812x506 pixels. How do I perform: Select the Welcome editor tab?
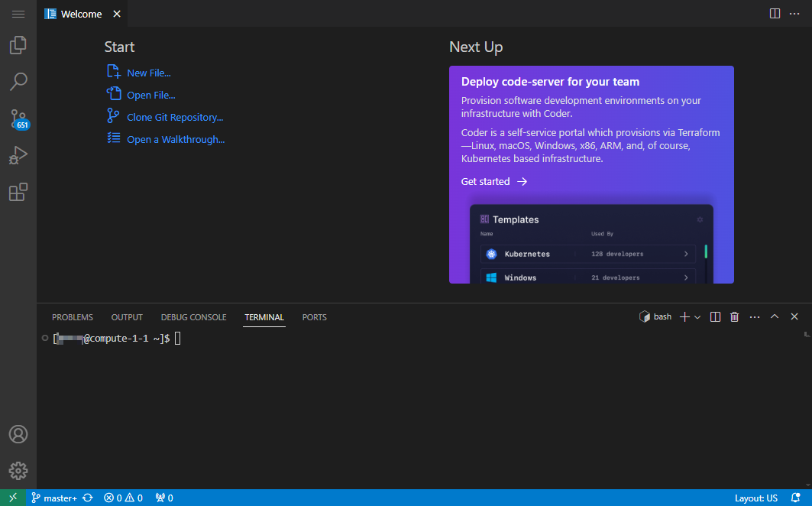coord(81,14)
